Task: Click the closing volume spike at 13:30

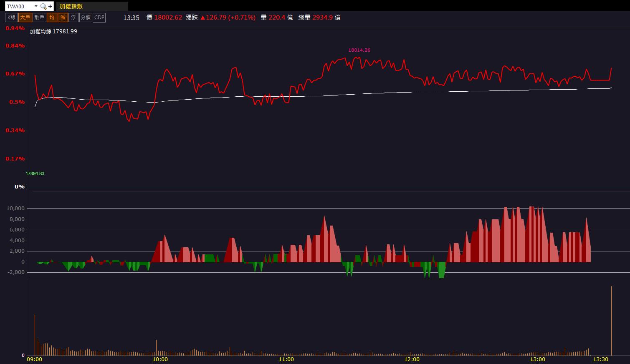Action: (x=611, y=320)
